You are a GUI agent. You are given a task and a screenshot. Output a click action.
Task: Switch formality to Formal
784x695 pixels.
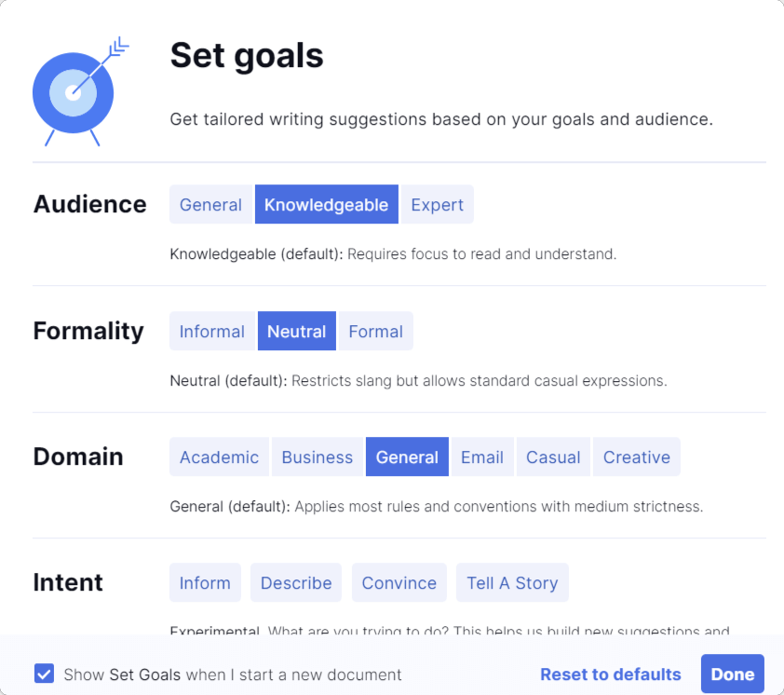375,331
